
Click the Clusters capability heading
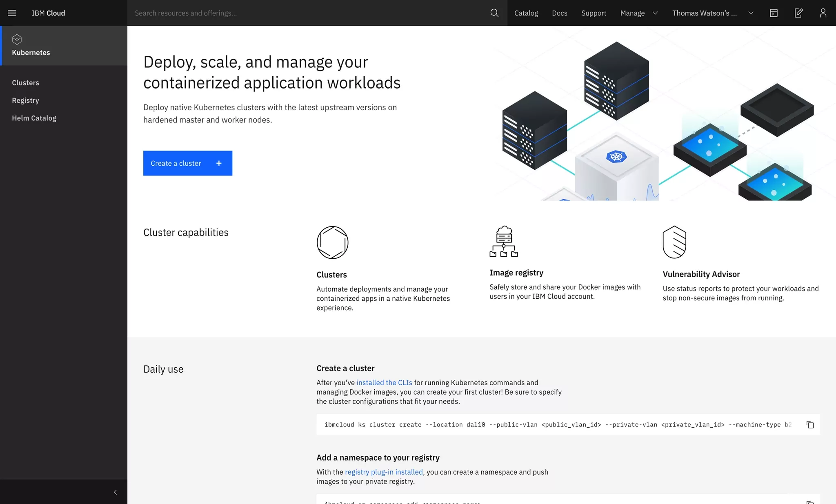331,275
